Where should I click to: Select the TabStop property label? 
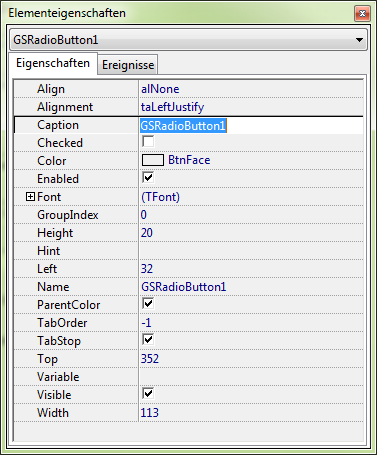[x=59, y=341]
